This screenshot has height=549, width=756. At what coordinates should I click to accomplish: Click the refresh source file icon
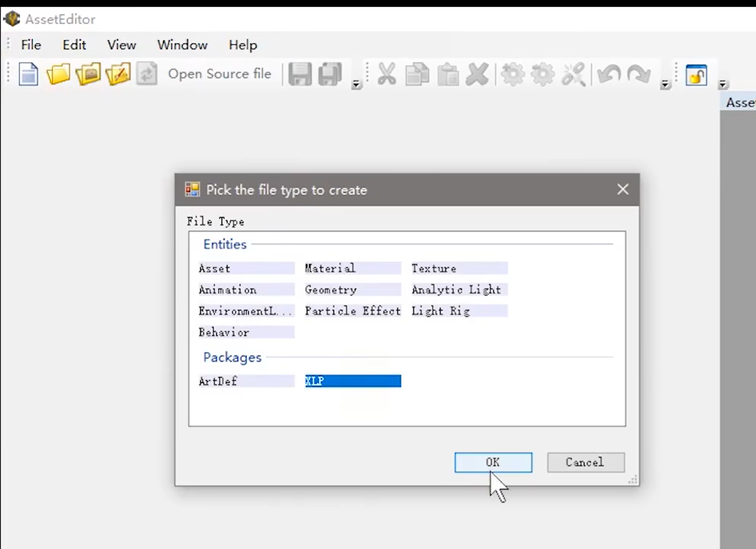(x=147, y=74)
